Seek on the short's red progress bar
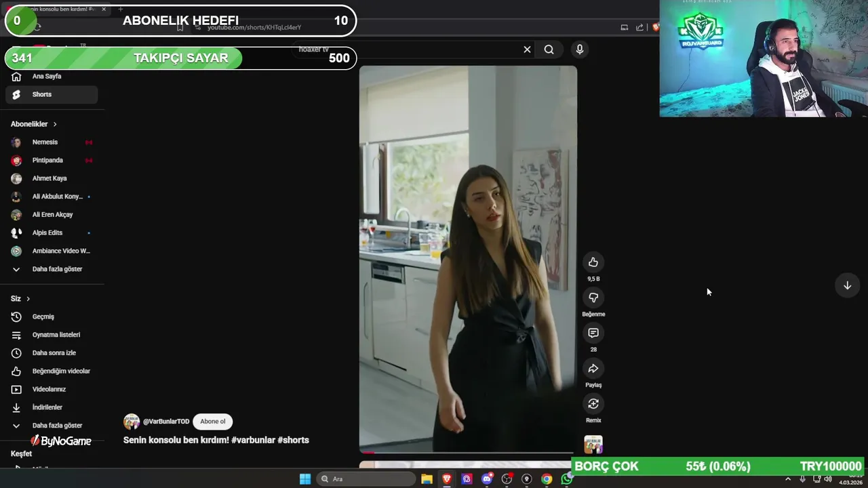868x488 pixels. point(467,452)
